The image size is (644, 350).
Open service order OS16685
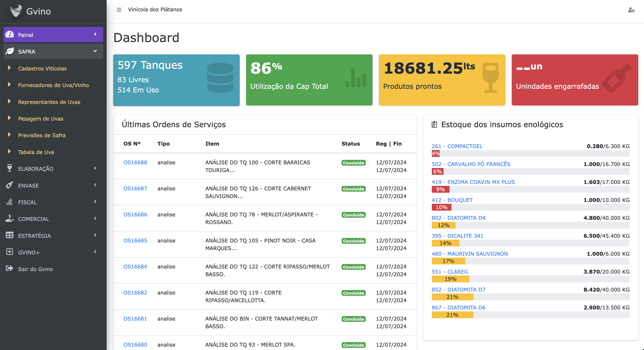tap(135, 241)
